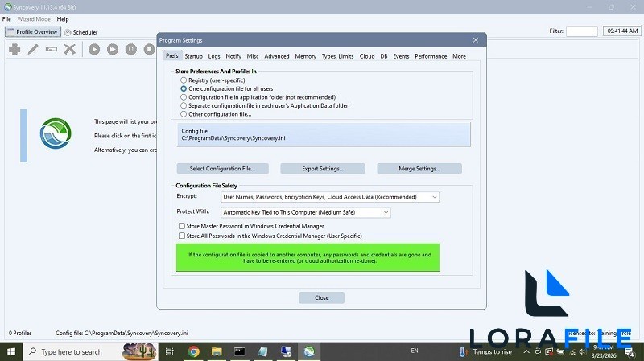644x361 pixels.
Task: Launch Chrome from the taskbar
Action: tap(193, 351)
